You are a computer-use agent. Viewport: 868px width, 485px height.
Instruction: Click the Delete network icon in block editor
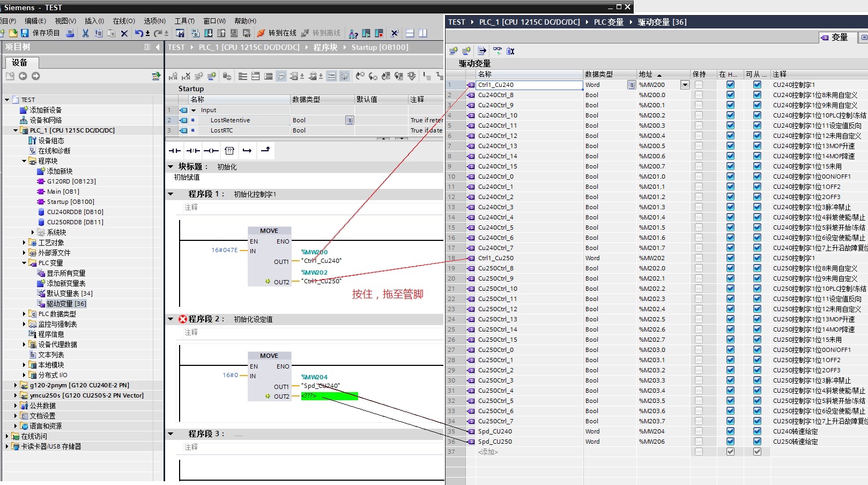tap(186, 76)
